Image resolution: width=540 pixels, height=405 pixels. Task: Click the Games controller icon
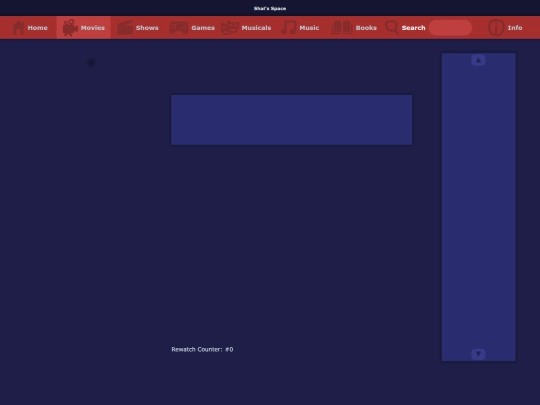179,28
